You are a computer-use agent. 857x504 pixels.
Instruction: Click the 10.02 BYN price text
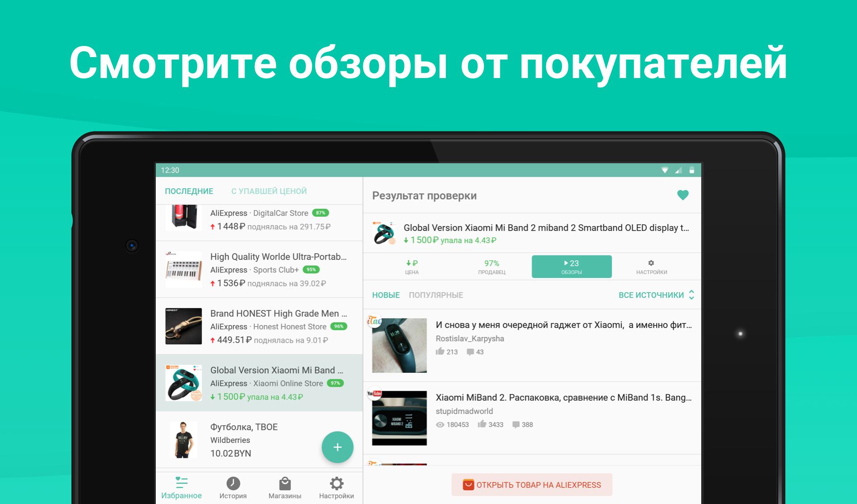231,454
